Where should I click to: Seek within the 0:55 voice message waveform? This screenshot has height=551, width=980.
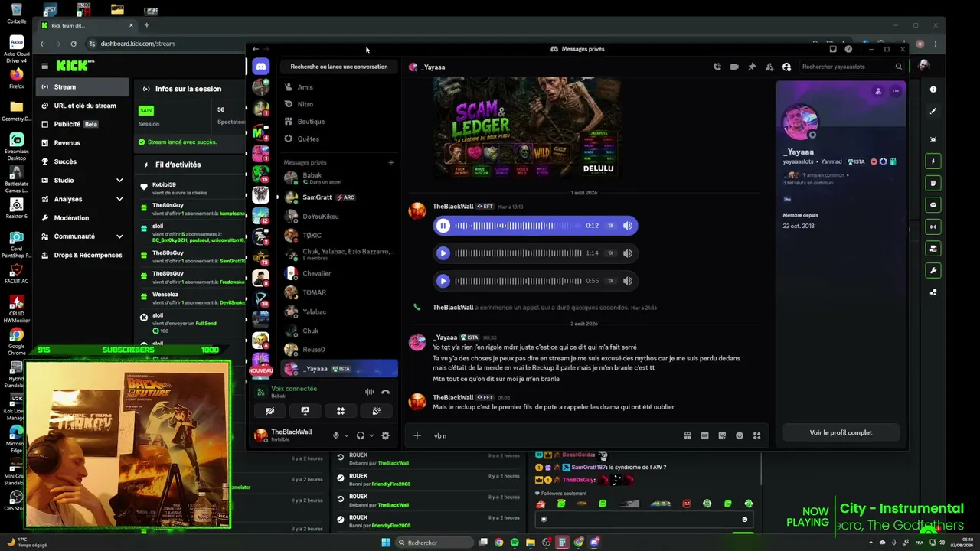(518, 281)
